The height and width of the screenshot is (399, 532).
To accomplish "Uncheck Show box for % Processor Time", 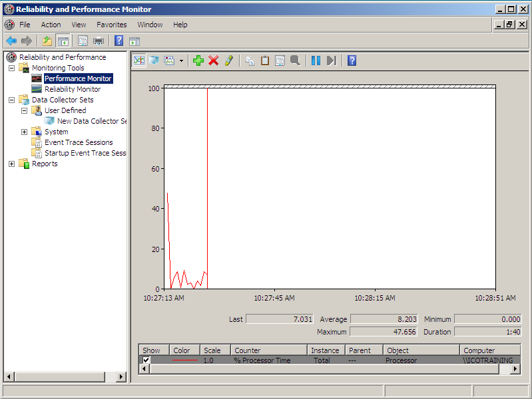I will click(x=146, y=360).
